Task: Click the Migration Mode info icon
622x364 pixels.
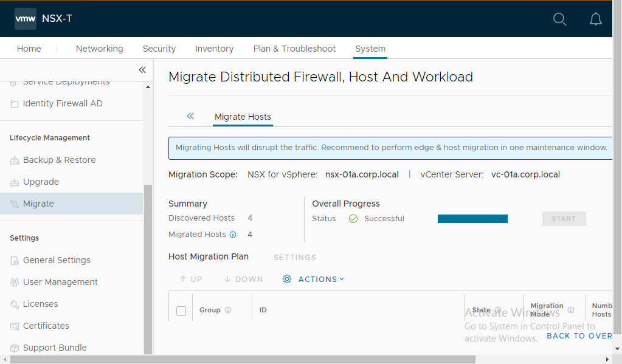Action: (571, 310)
